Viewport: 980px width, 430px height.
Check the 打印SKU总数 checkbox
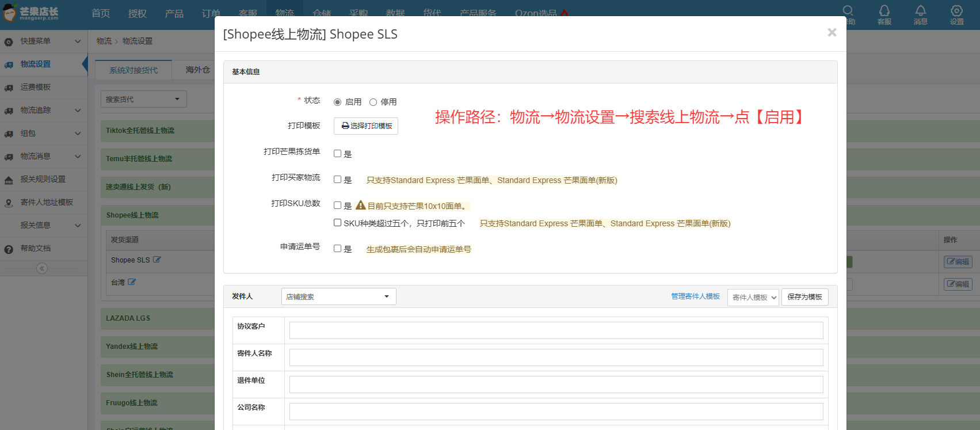pos(338,205)
